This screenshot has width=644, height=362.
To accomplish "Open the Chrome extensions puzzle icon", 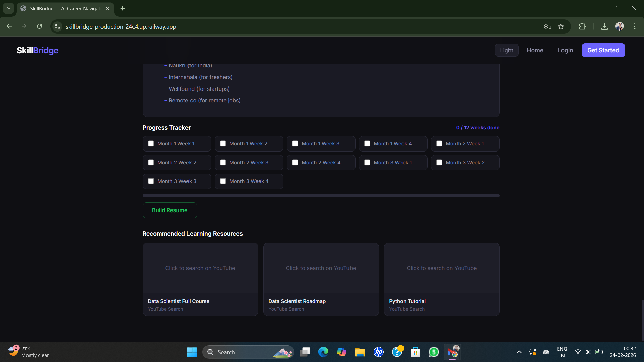I will pos(582,26).
